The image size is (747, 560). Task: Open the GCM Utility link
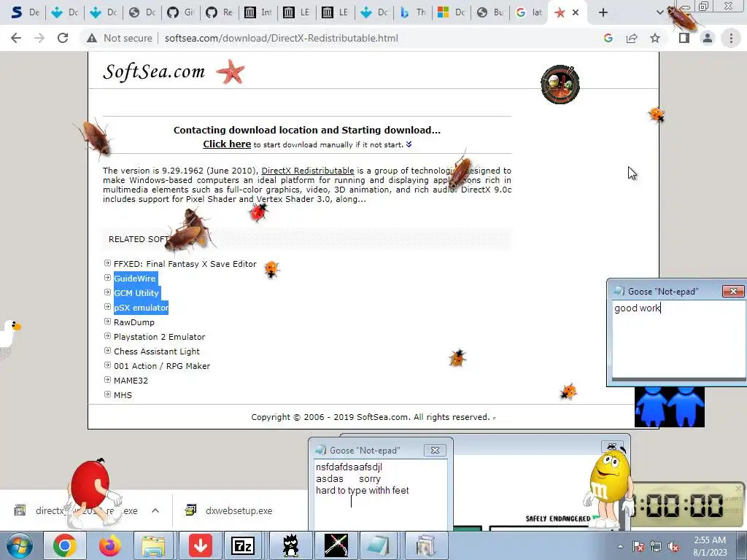[x=136, y=293]
